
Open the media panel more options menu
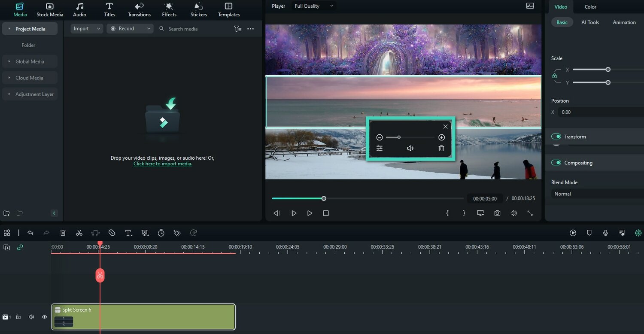pos(251,29)
